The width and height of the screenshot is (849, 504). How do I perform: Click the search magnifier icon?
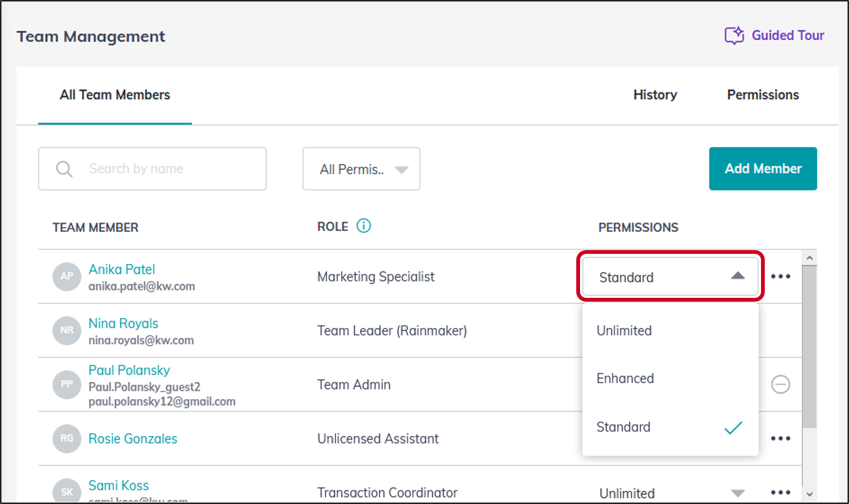click(x=63, y=168)
